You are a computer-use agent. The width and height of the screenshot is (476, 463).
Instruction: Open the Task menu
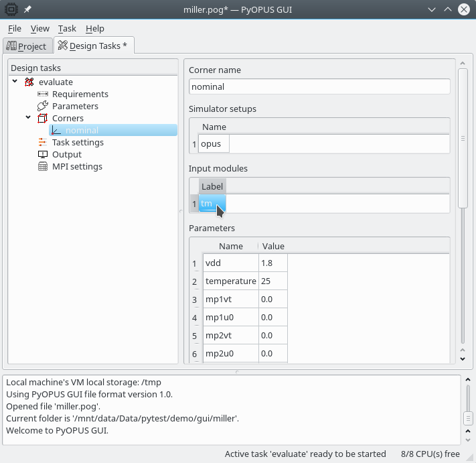[x=67, y=29]
